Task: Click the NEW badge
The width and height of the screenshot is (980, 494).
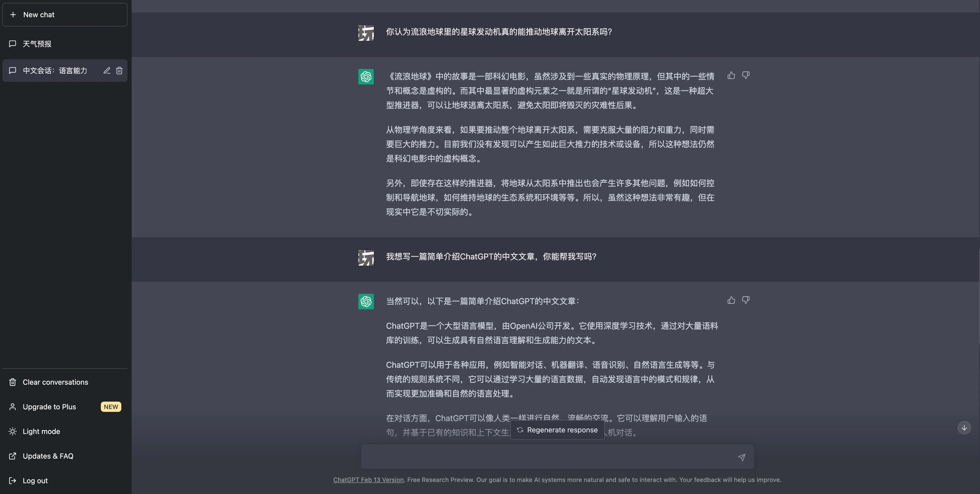Action: click(x=111, y=407)
